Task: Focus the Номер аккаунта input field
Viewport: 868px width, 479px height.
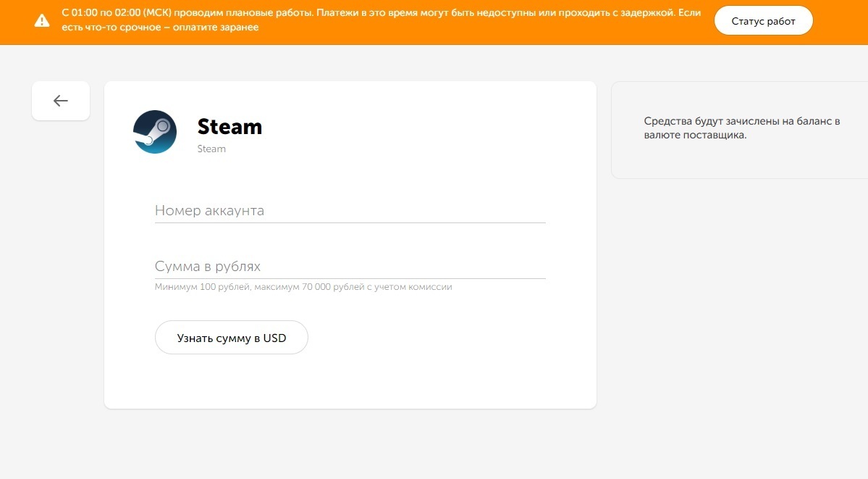Action: [350, 211]
